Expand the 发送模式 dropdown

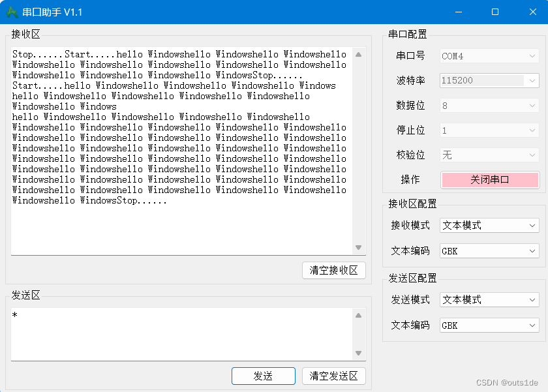(x=489, y=299)
